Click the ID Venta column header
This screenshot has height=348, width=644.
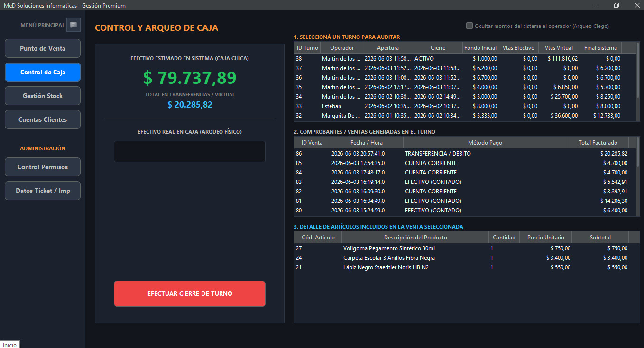312,143
